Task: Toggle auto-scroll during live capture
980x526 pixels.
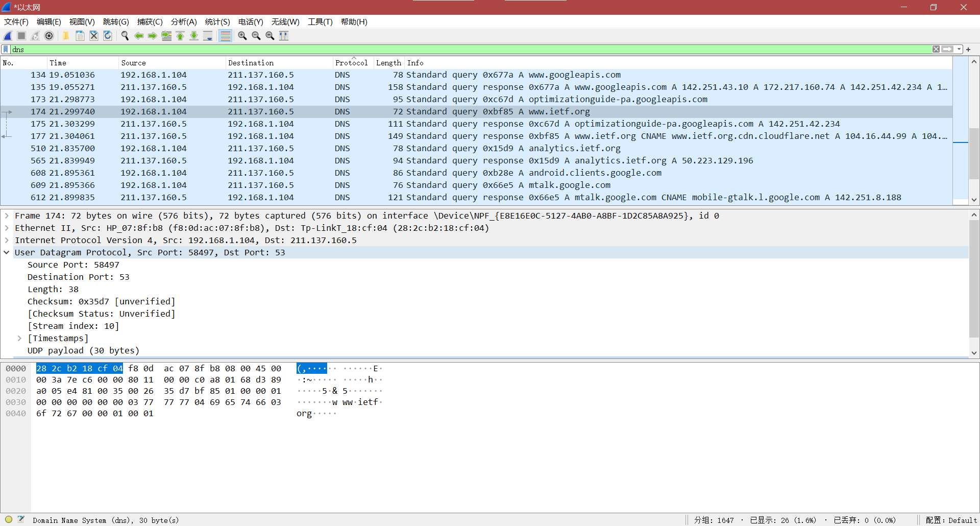Action: pos(208,36)
